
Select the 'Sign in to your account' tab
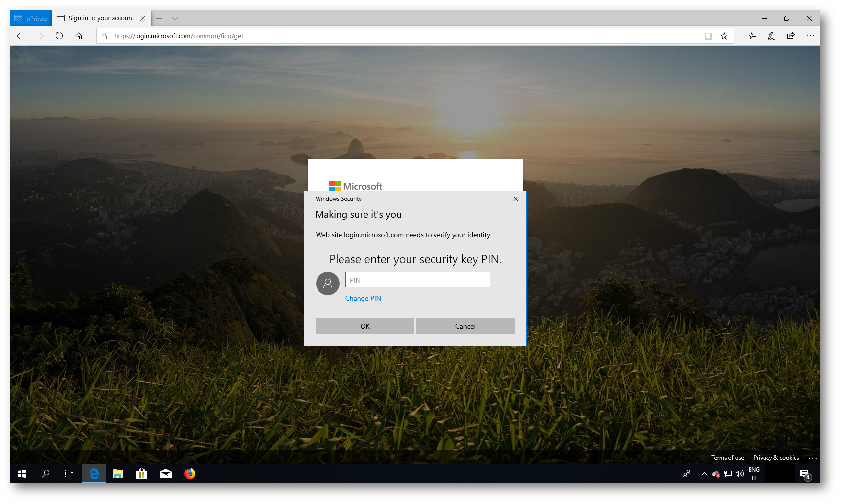101,18
